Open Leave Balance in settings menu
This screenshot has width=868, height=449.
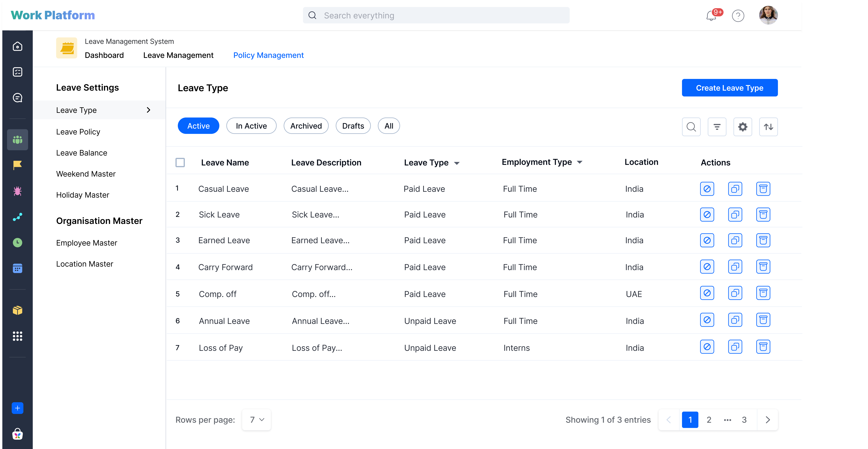click(x=82, y=153)
